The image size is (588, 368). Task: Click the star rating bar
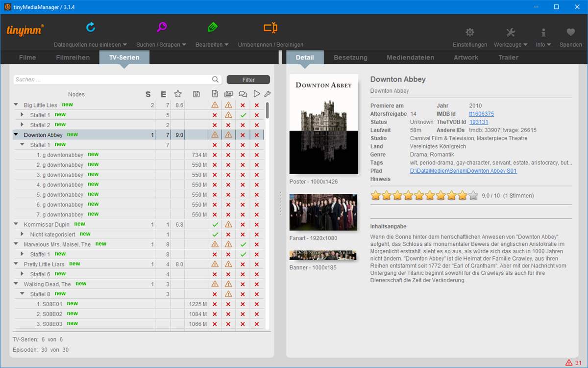[424, 196]
